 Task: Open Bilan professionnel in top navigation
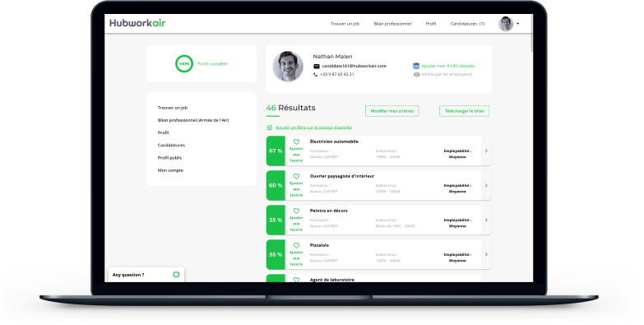392,24
